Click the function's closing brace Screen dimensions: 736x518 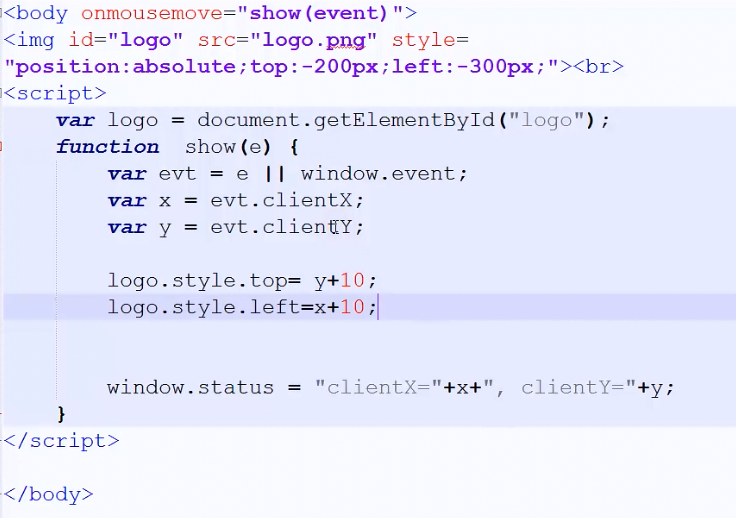click(61, 414)
